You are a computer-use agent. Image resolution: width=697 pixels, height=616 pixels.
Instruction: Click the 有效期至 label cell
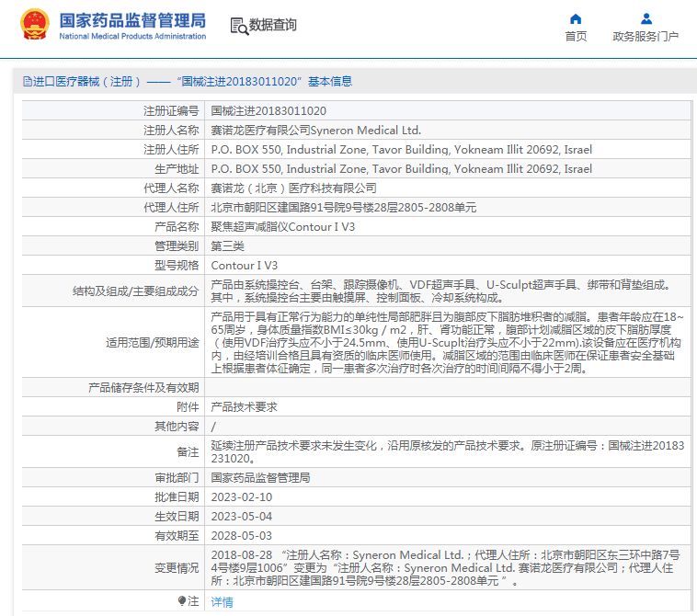[x=113, y=536]
